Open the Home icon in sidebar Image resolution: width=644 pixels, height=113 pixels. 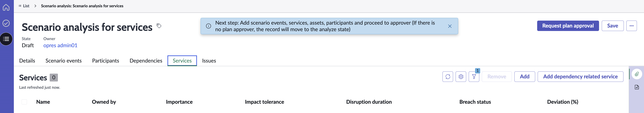coord(6,7)
